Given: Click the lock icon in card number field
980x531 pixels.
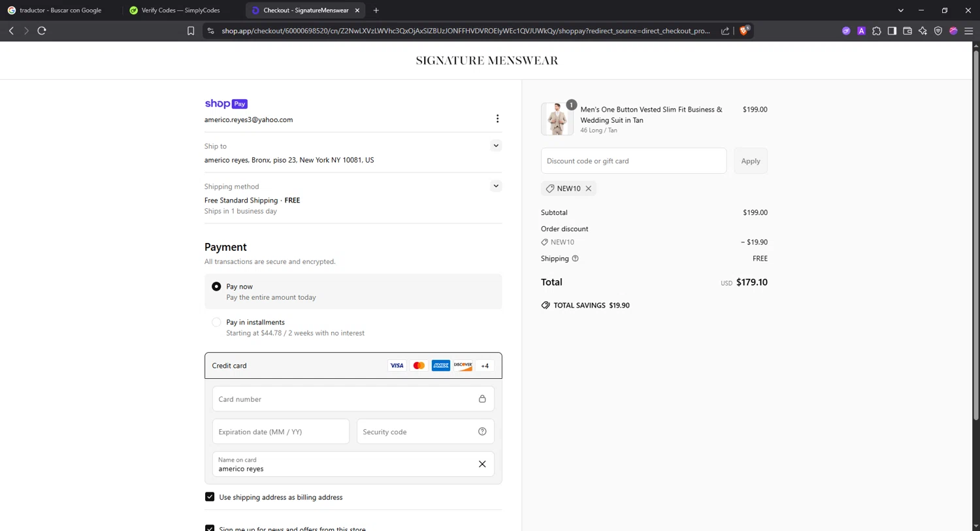Looking at the screenshot, I should click(x=482, y=398).
